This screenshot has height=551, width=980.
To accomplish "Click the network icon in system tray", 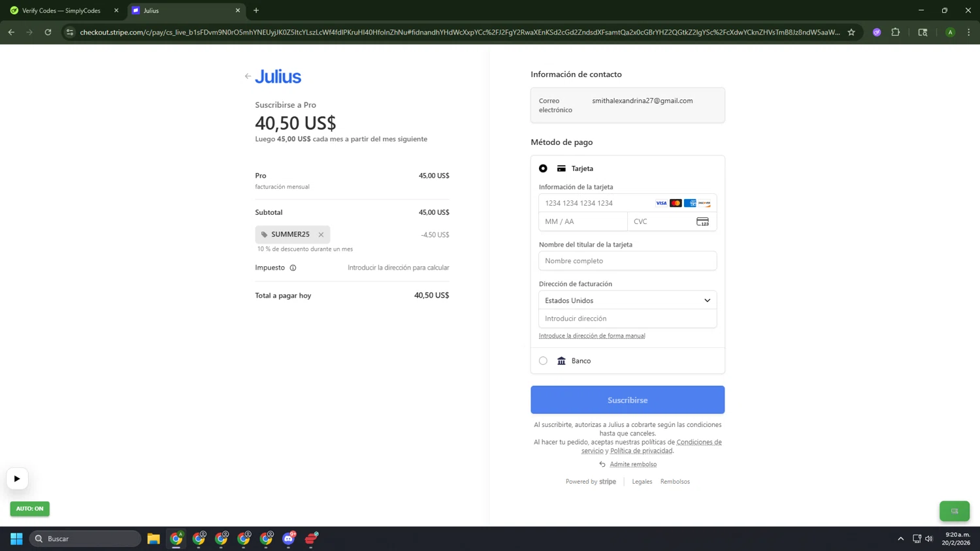I will 917,539.
